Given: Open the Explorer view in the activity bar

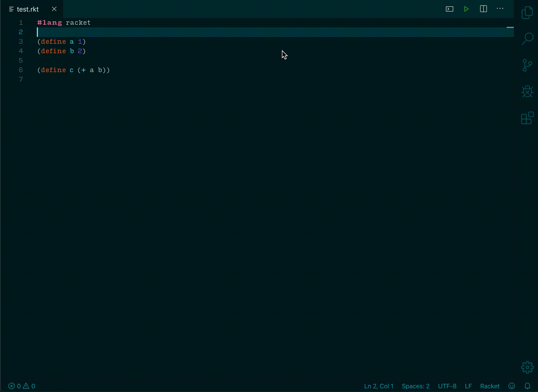Looking at the screenshot, I should pyautogui.click(x=527, y=12).
